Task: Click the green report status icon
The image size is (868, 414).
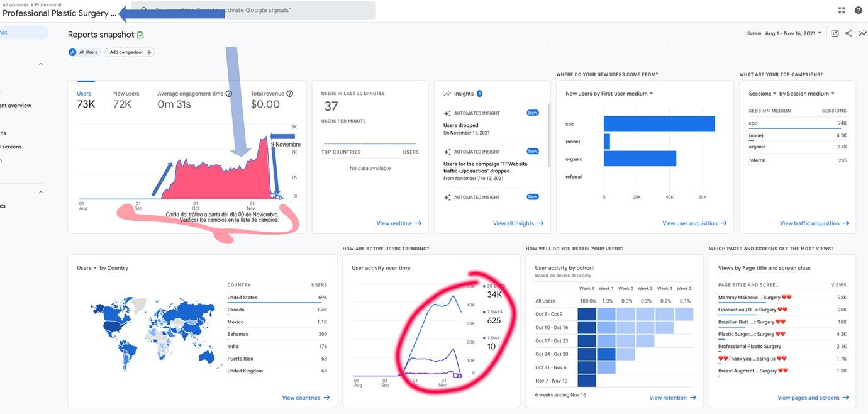Action: click(140, 35)
